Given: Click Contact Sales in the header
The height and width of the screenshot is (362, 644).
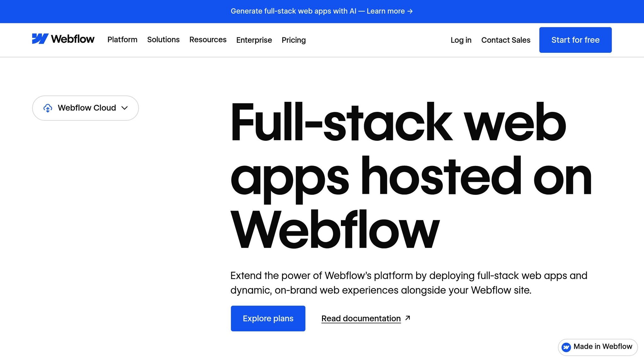Looking at the screenshot, I should pyautogui.click(x=506, y=40).
